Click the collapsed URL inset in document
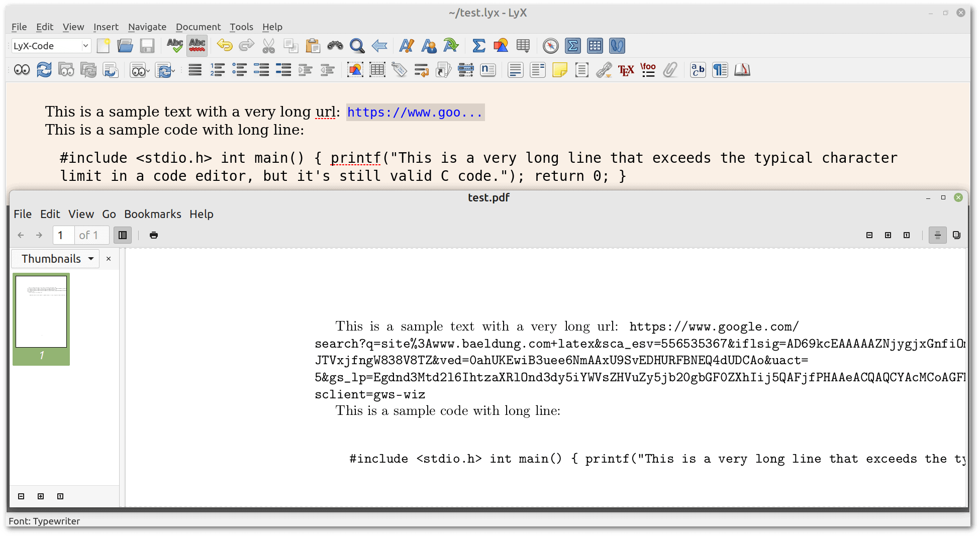Viewport: 980px width, 536px height. (415, 112)
